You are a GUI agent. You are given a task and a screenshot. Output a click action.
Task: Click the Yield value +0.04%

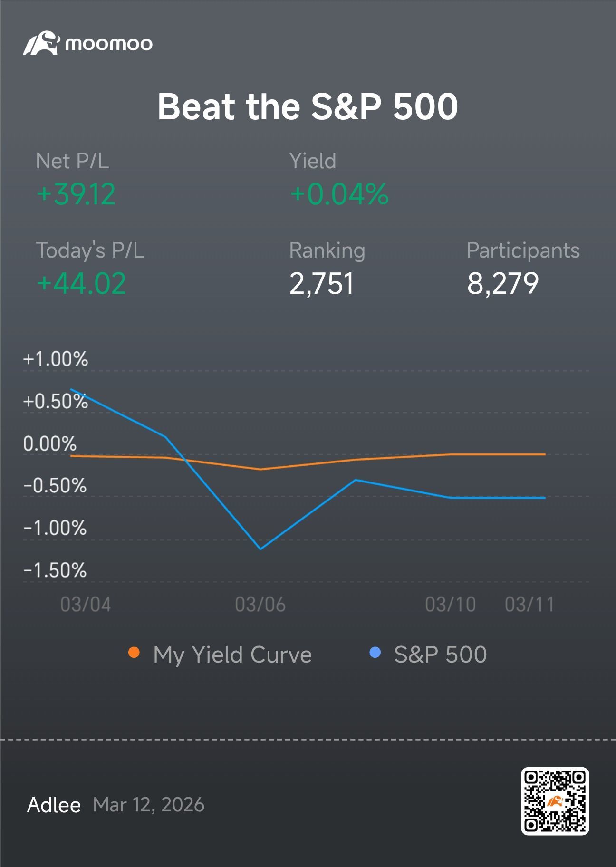pyautogui.click(x=339, y=194)
